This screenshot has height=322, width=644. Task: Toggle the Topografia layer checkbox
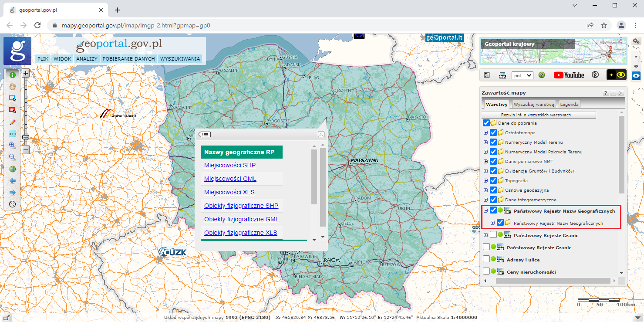tap(493, 180)
